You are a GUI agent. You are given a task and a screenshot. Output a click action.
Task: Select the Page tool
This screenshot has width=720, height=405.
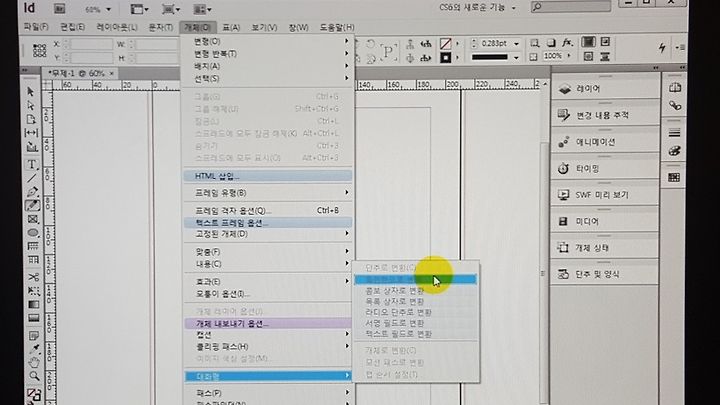tap(31, 119)
